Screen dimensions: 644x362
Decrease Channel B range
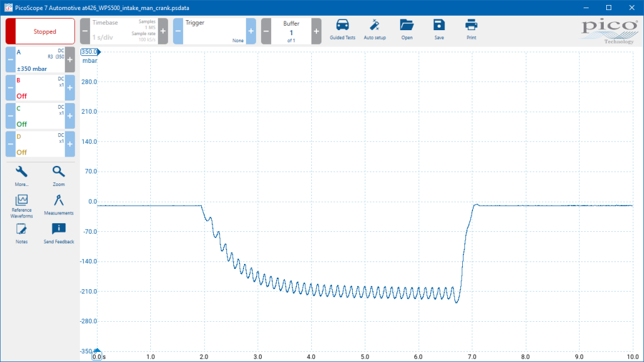(x=11, y=88)
